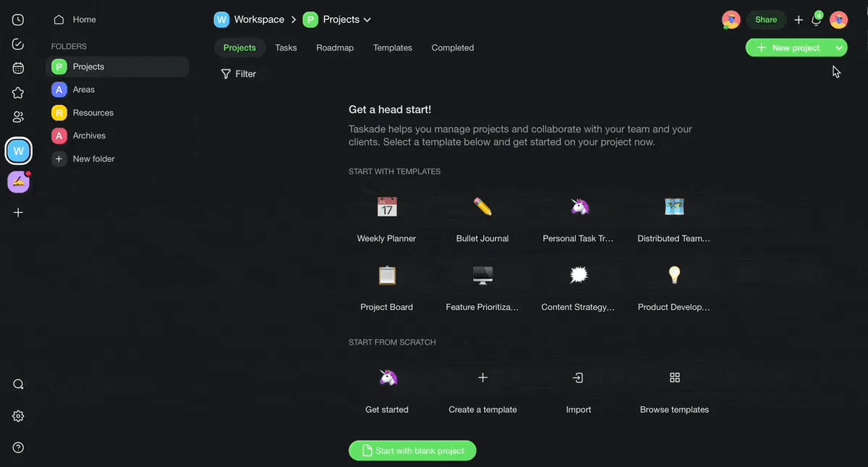Viewport: 868px width, 467px height.
Task: Choose the Weekly Planner template
Action: (x=386, y=219)
